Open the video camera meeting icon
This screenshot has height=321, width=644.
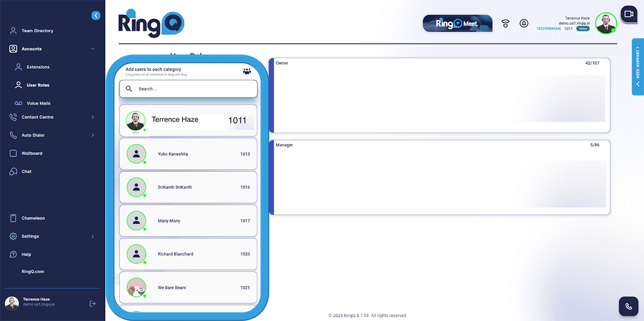tap(628, 14)
